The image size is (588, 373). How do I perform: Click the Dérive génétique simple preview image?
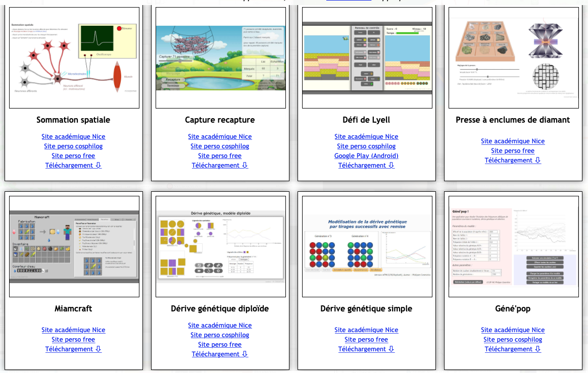(x=367, y=246)
